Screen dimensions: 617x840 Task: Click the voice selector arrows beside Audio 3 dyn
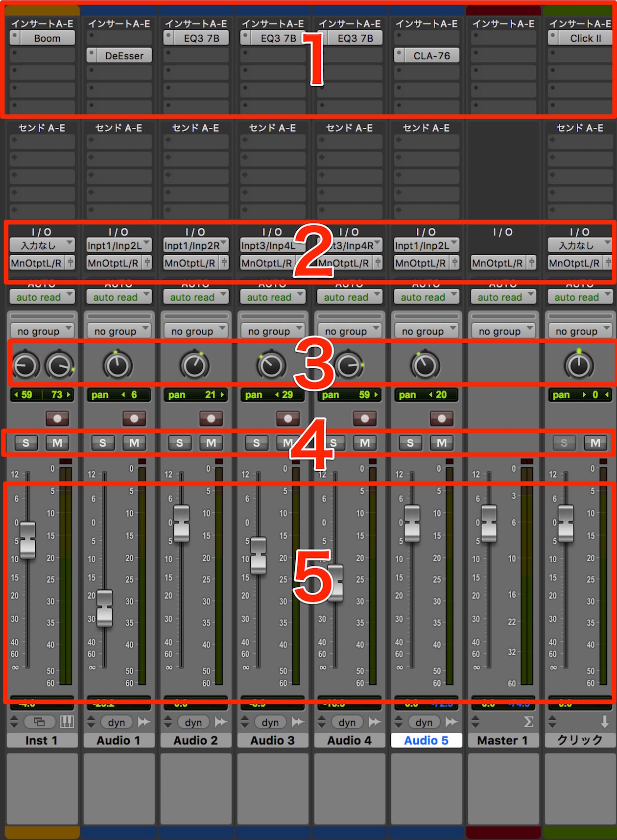click(298, 721)
